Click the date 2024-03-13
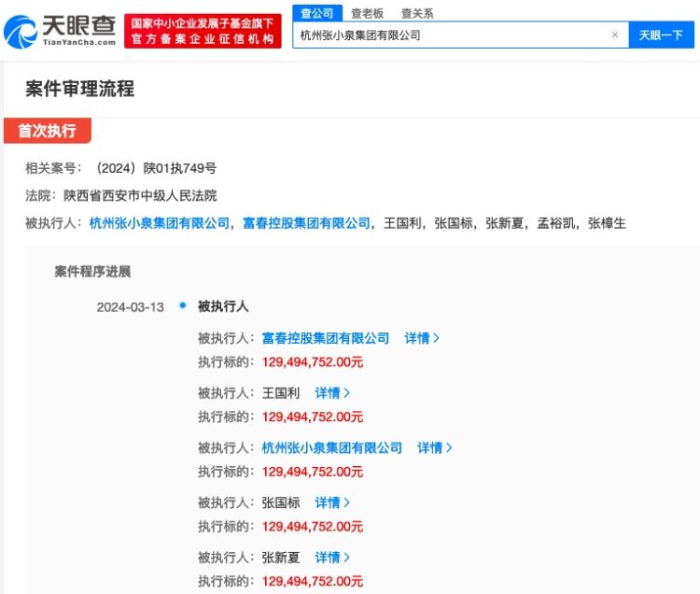Screen dimensions: 700x594 pyautogui.click(x=131, y=307)
